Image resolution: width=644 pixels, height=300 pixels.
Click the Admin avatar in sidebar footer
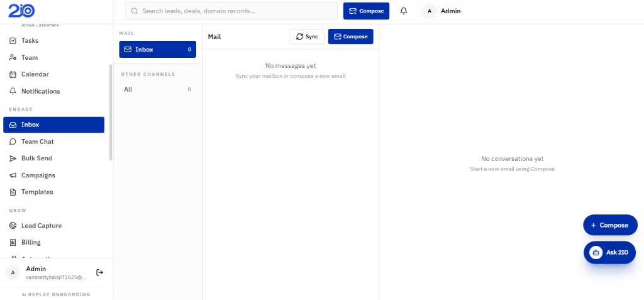point(13,272)
